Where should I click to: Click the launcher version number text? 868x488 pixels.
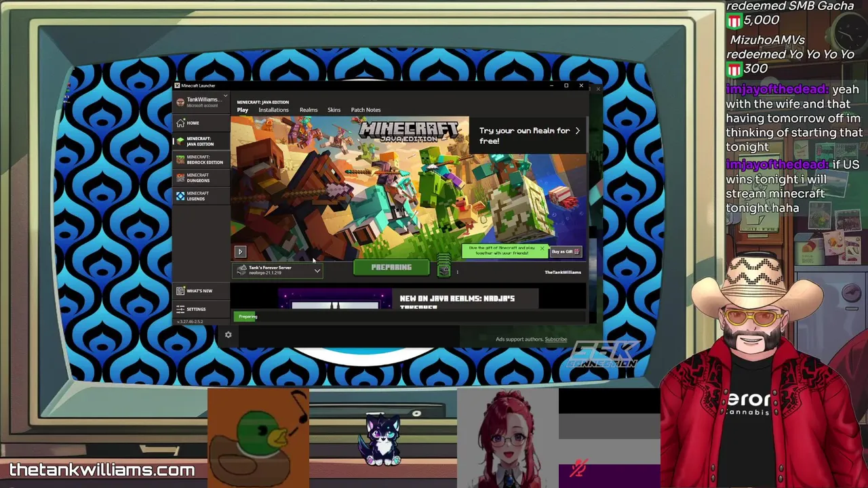point(190,321)
